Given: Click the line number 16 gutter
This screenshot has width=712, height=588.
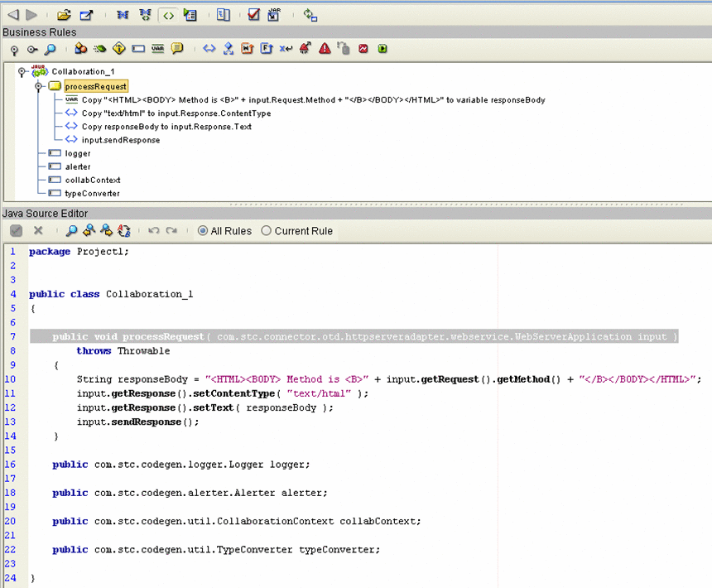Looking at the screenshot, I should tap(11, 465).
